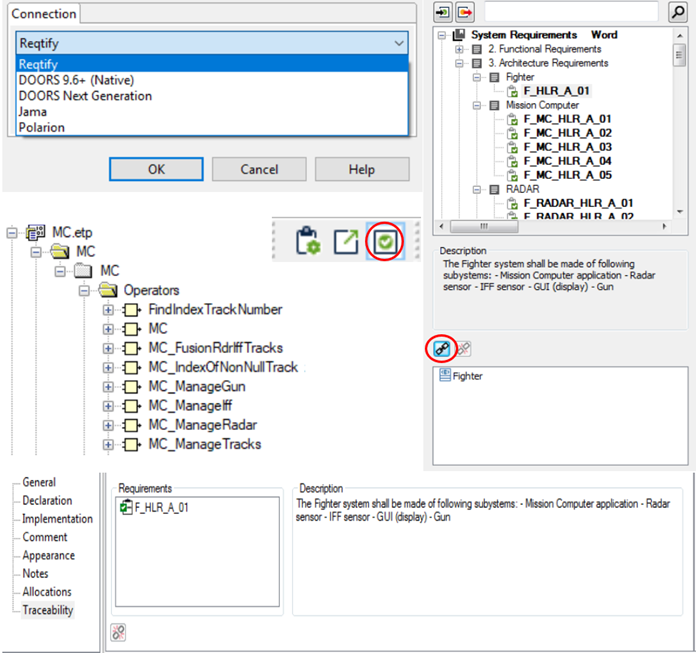This screenshot has height=653, width=696.
Task: Expand 2. Functional Requirements node
Action: pos(459,49)
